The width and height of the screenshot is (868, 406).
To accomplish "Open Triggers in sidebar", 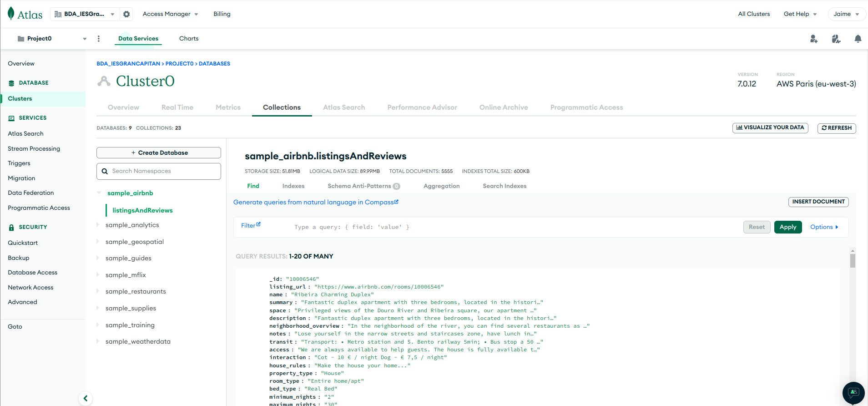I will pos(19,163).
